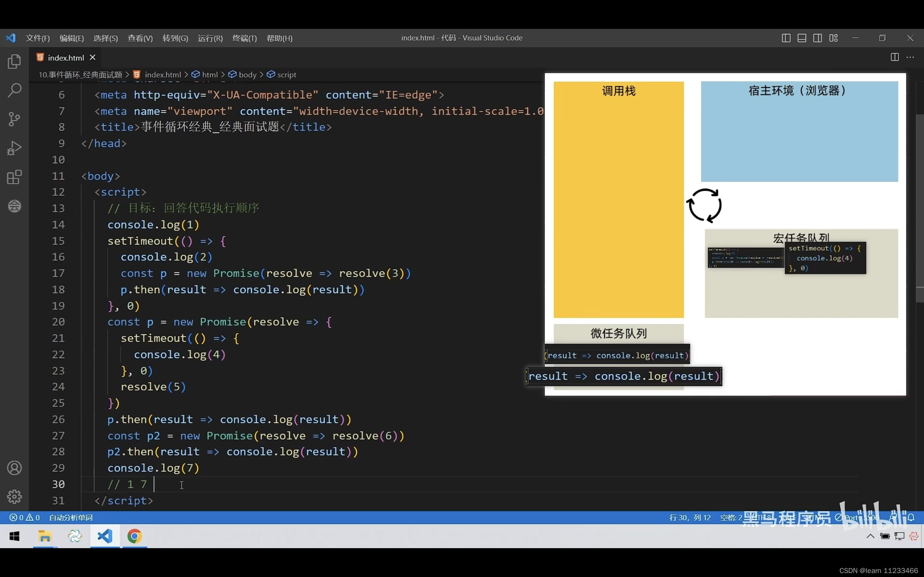Viewport: 924px width, 577px height.
Task: Open the Source Control view
Action: click(14, 119)
